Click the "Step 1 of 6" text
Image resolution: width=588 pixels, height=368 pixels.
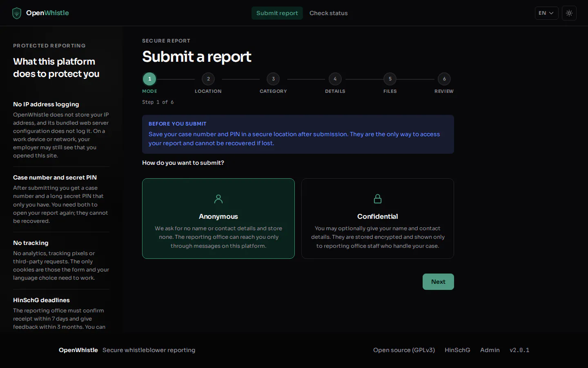click(x=158, y=102)
